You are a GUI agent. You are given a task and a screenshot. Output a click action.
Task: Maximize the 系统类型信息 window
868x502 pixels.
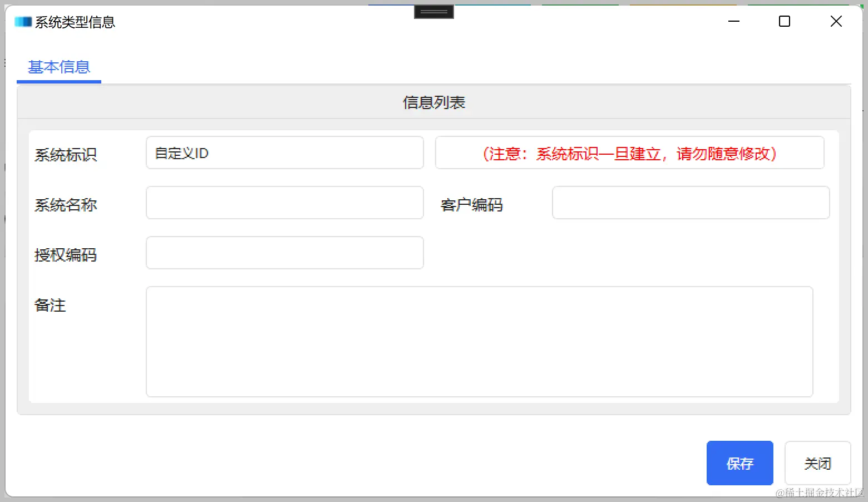click(785, 22)
